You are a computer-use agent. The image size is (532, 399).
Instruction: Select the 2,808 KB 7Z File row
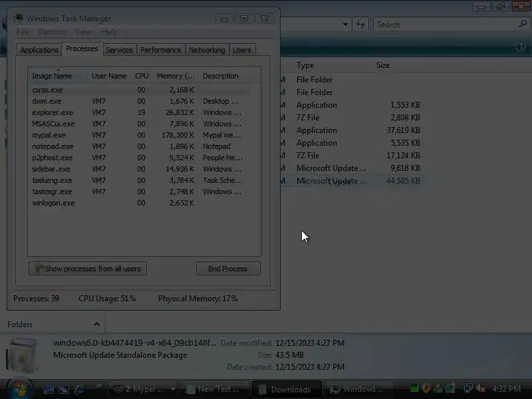[x=351, y=118]
